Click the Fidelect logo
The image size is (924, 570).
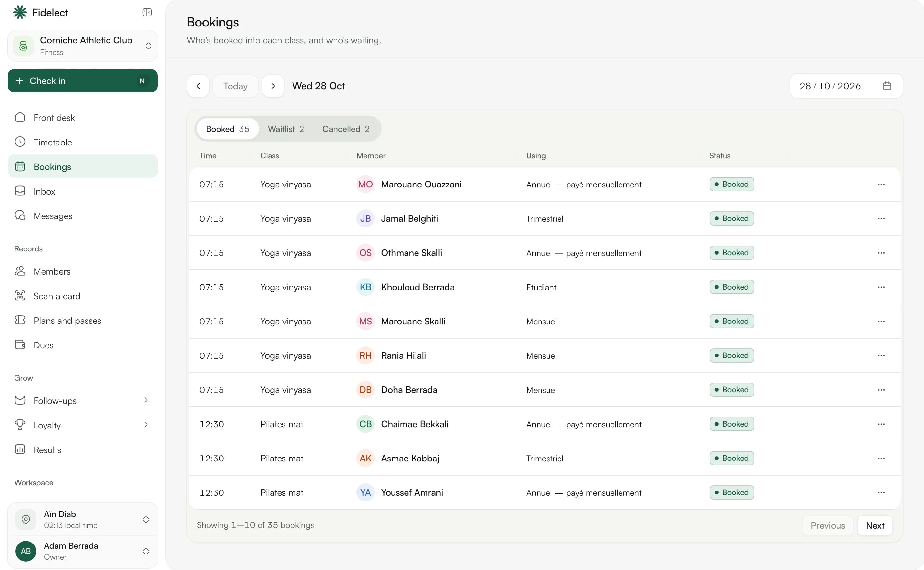pos(40,12)
